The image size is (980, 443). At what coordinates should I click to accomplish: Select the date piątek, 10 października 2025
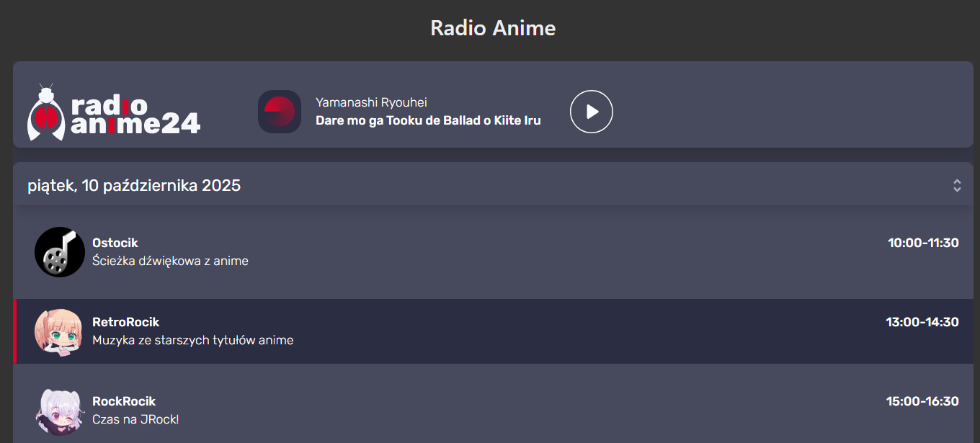pos(134,186)
